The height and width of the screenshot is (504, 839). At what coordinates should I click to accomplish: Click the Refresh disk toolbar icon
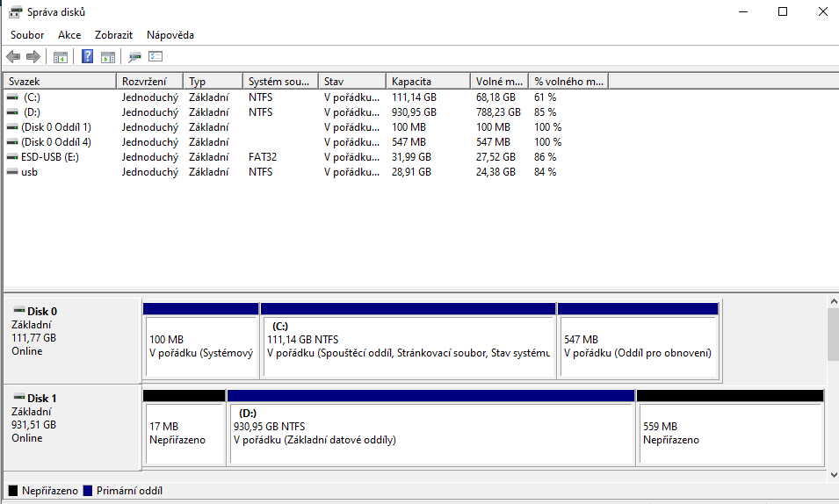[134, 56]
